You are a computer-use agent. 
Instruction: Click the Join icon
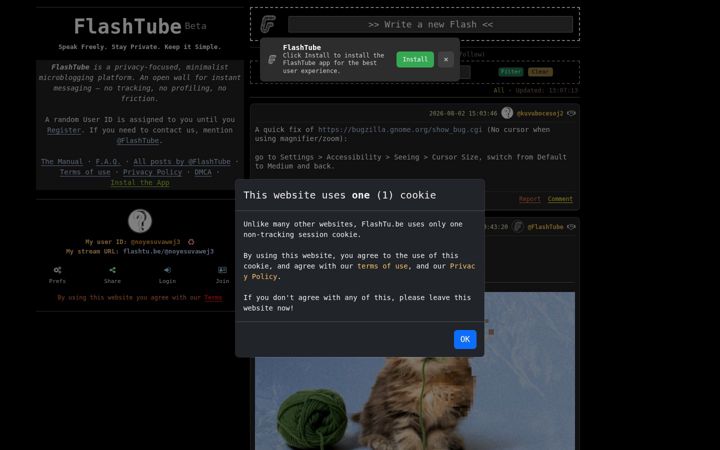[x=222, y=270]
